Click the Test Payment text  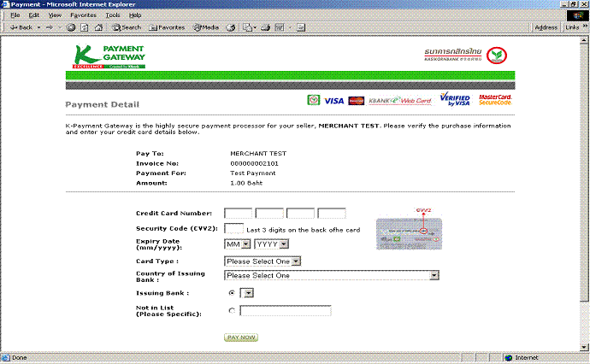253,173
